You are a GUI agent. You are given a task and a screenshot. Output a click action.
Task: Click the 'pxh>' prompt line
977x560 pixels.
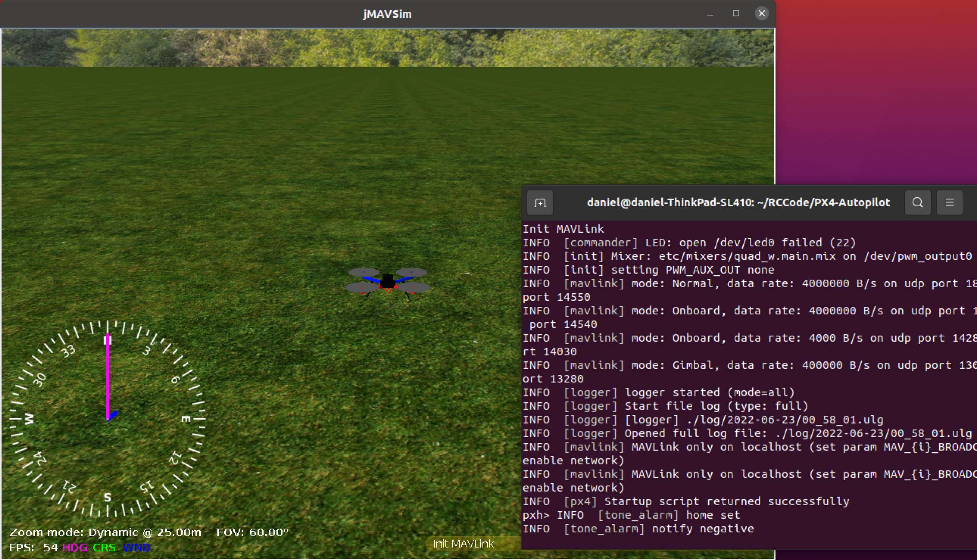[x=631, y=515]
